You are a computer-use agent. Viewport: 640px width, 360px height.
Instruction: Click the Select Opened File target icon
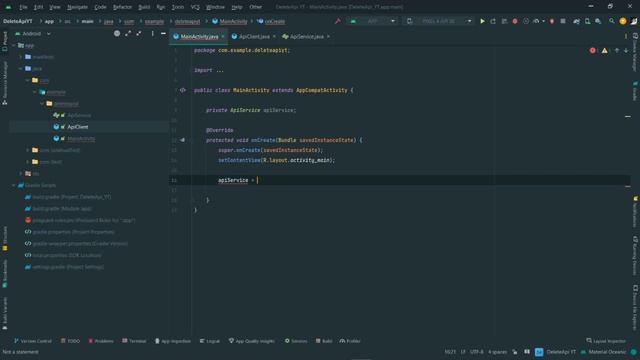[x=117, y=33]
